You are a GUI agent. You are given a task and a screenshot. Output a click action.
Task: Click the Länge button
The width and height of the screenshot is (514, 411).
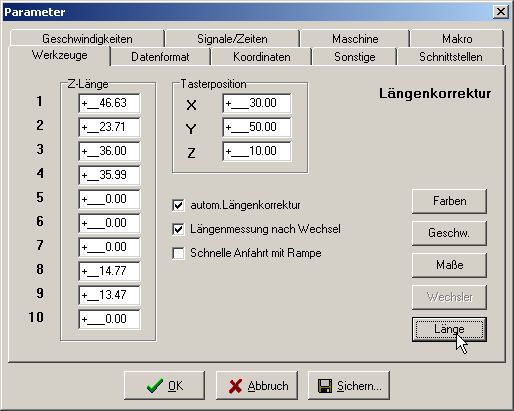449,329
